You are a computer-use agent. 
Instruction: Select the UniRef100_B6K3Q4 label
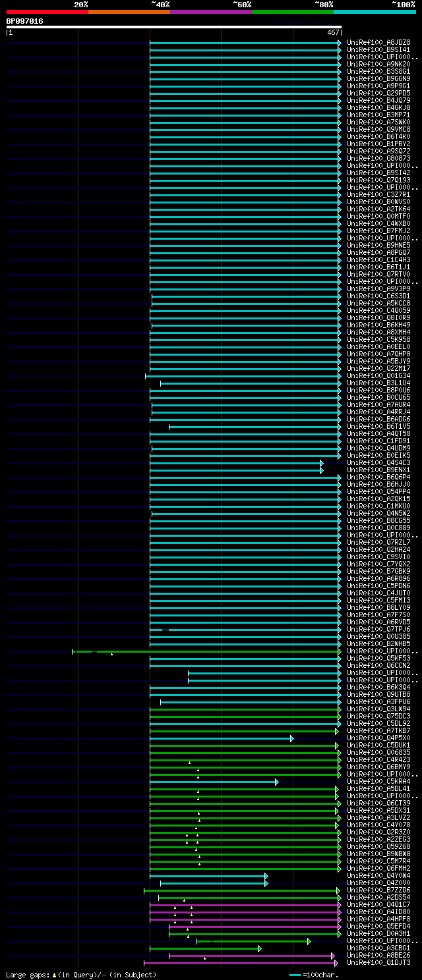click(378, 687)
